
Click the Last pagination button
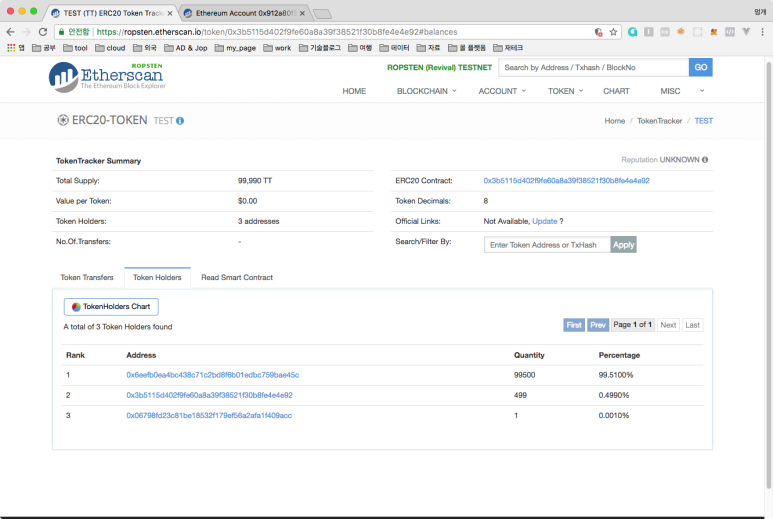692,325
